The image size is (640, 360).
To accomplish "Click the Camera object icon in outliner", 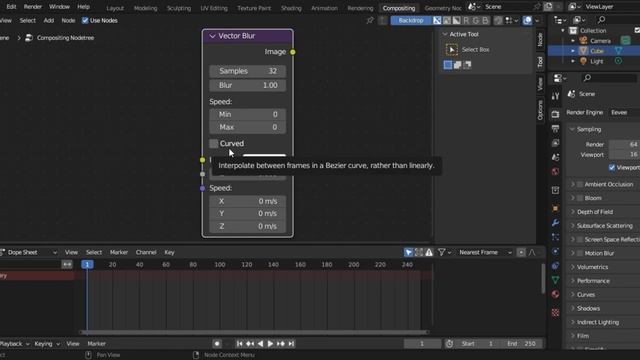I will (583, 40).
